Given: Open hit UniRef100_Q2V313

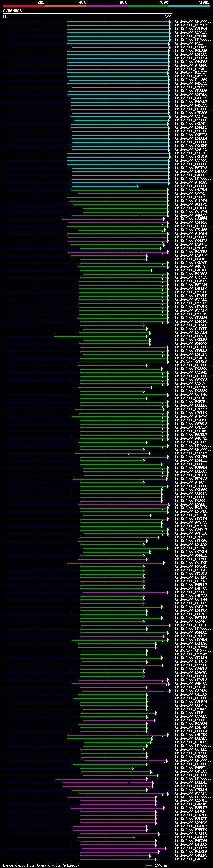Looking at the screenshot, I should pyautogui.click(x=191, y=32).
